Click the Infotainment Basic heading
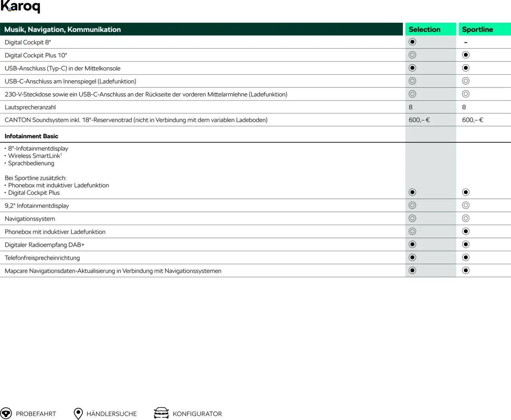The height and width of the screenshot is (420, 511). click(32, 136)
